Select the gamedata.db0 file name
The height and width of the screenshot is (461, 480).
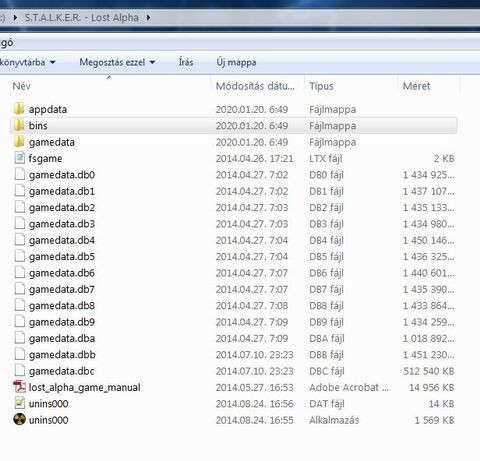tap(62, 175)
